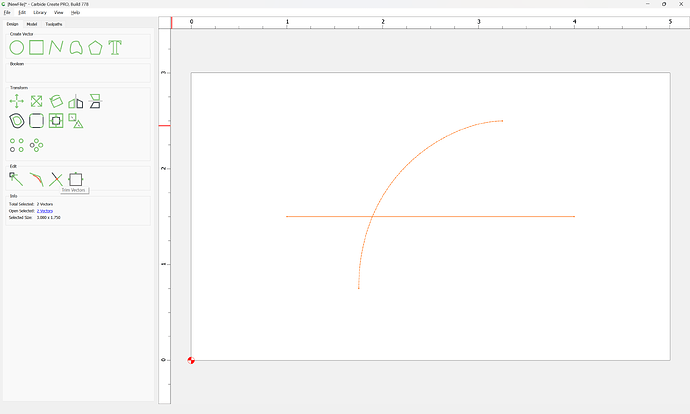Open the Library menu
This screenshot has height=414, width=690.
pyautogui.click(x=40, y=12)
